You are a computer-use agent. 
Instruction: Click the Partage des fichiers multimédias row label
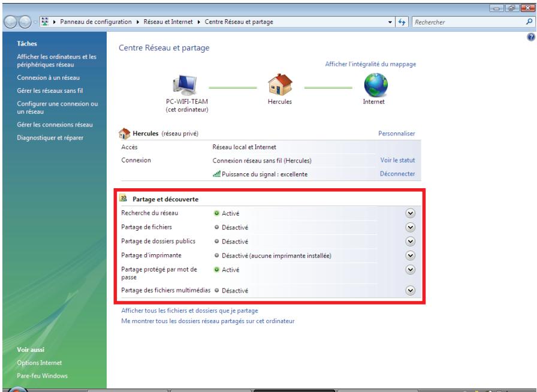tap(166, 290)
